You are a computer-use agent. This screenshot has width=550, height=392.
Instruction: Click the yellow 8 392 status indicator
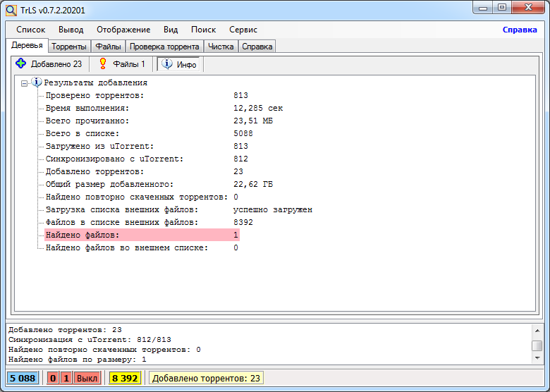pyautogui.click(x=125, y=379)
